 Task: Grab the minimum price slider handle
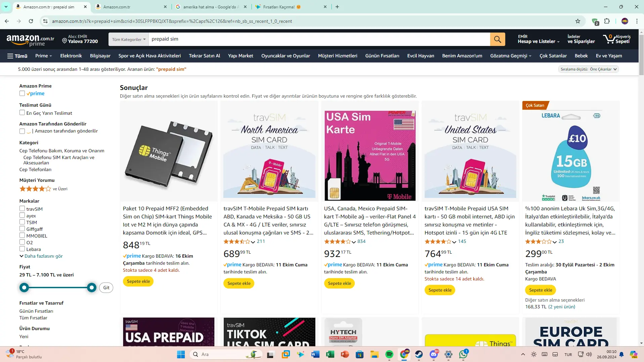24,288
